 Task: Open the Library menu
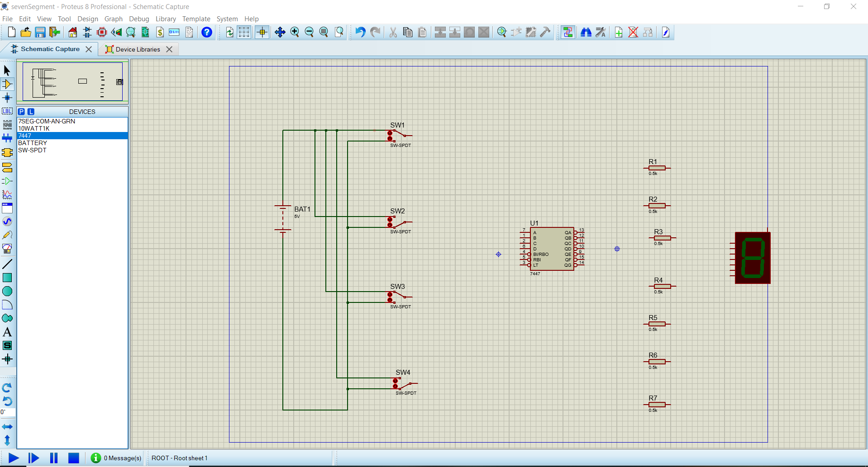(166, 19)
